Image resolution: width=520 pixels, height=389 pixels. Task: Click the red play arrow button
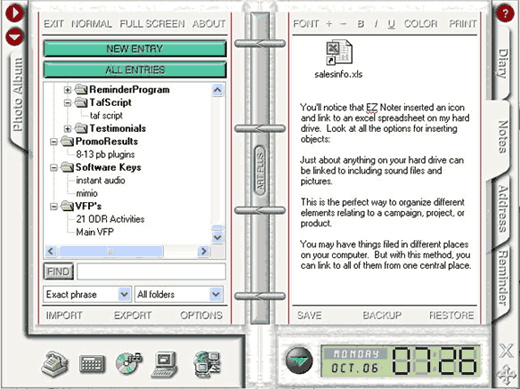14,13
